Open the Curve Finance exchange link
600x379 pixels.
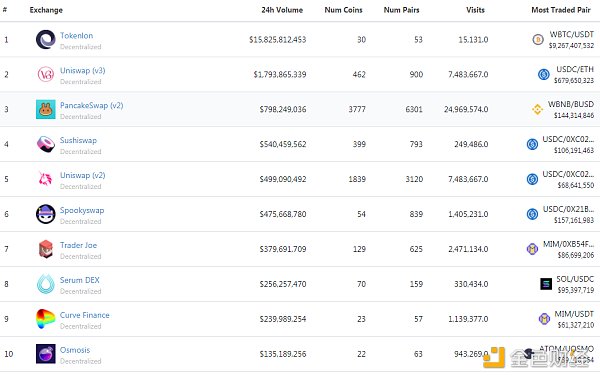(85, 315)
